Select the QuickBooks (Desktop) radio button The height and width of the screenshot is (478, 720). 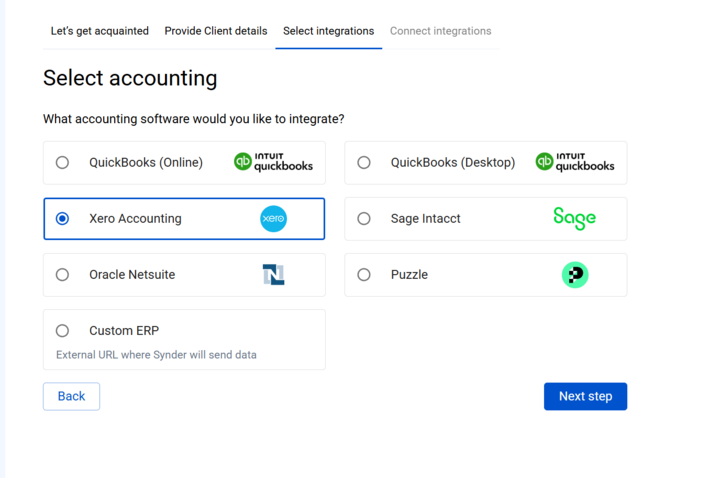pyautogui.click(x=364, y=162)
